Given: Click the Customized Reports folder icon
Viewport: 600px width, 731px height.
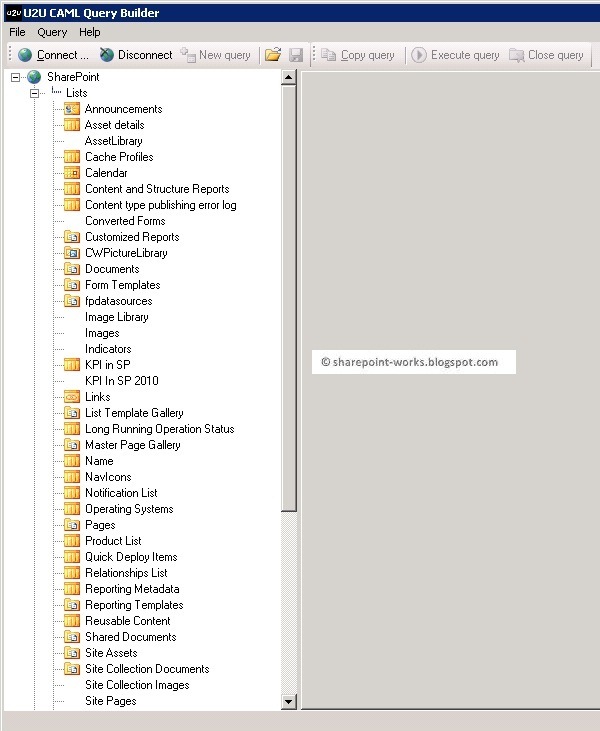Looking at the screenshot, I should pyautogui.click(x=72, y=237).
